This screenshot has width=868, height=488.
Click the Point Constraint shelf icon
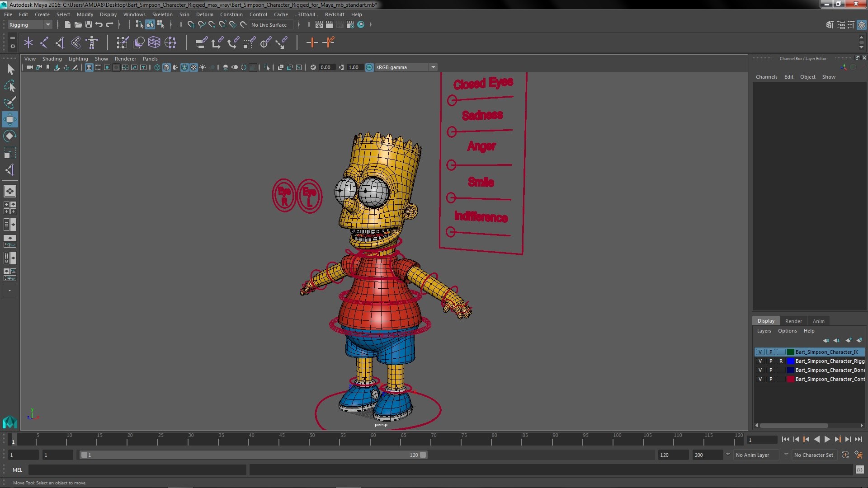[x=217, y=43]
